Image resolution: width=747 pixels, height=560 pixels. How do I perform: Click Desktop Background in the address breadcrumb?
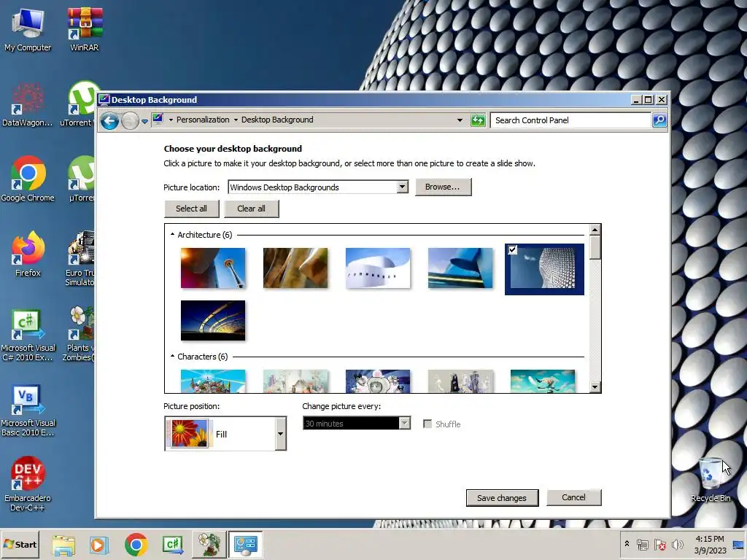click(x=277, y=120)
